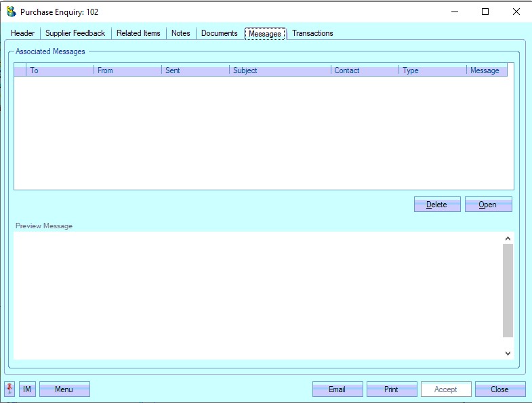Switch to the Header tab
The image size is (532, 403).
pyautogui.click(x=22, y=33)
